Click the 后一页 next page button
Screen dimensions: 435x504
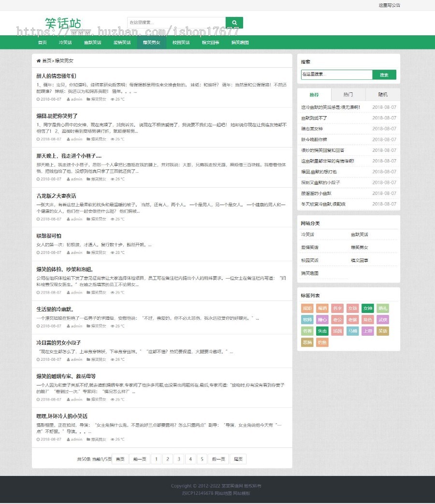(218, 459)
